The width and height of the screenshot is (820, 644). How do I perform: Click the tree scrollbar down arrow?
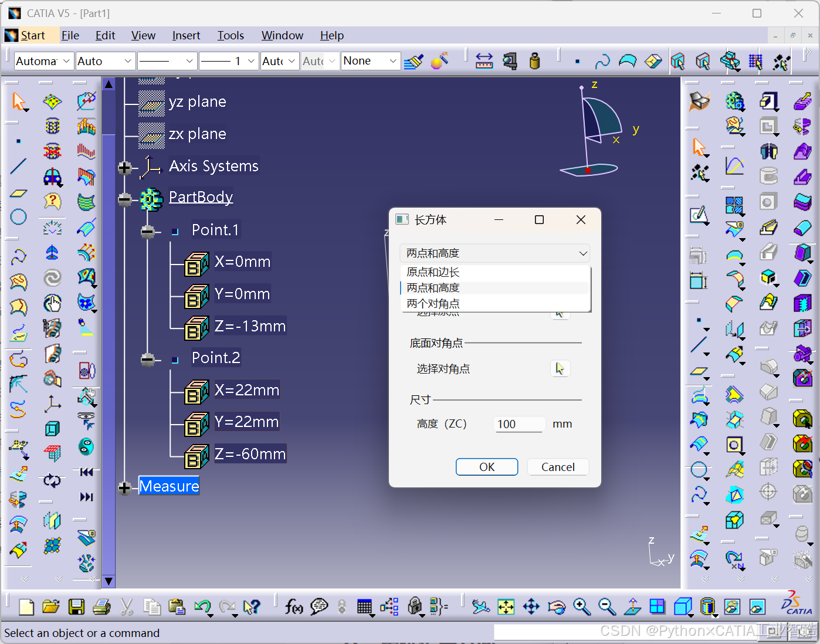pos(109,581)
